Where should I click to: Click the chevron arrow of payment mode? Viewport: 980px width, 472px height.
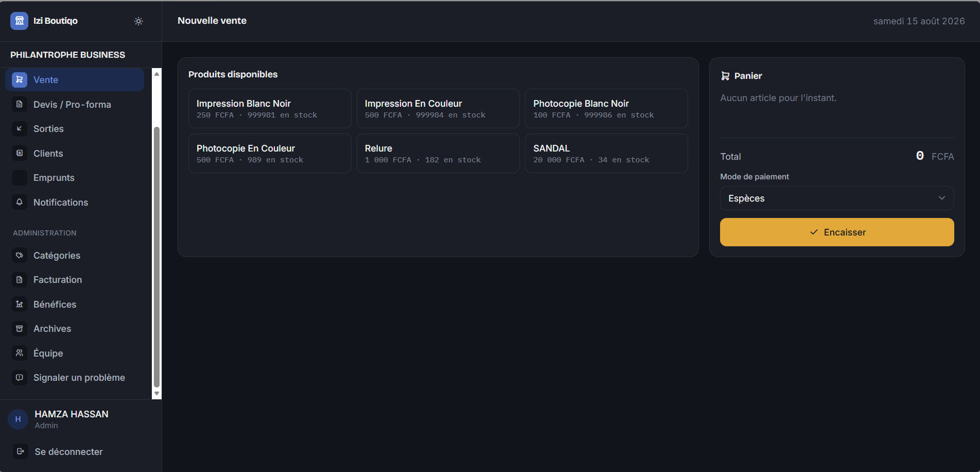pyautogui.click(x=941, y=198)
